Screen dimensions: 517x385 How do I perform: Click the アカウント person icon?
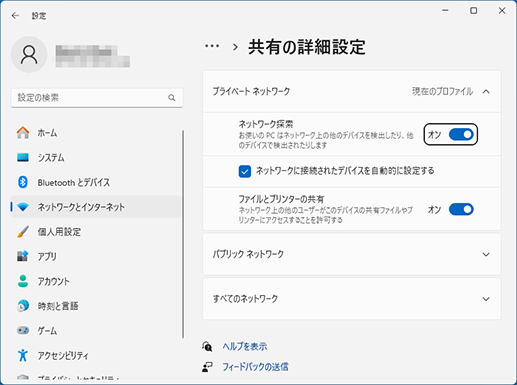[x=23, y=281]
